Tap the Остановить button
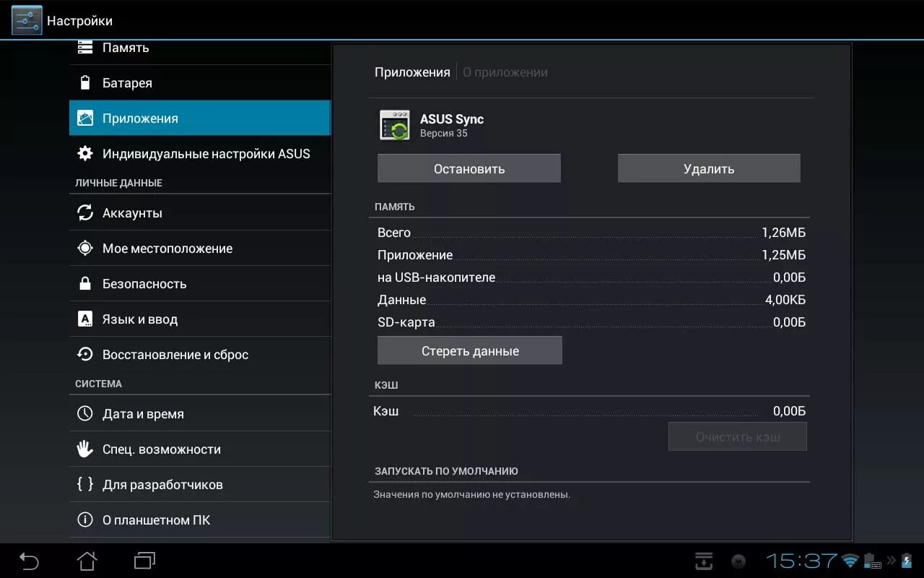Viewport: 924px width, 578px height. (x=469, y=168)
